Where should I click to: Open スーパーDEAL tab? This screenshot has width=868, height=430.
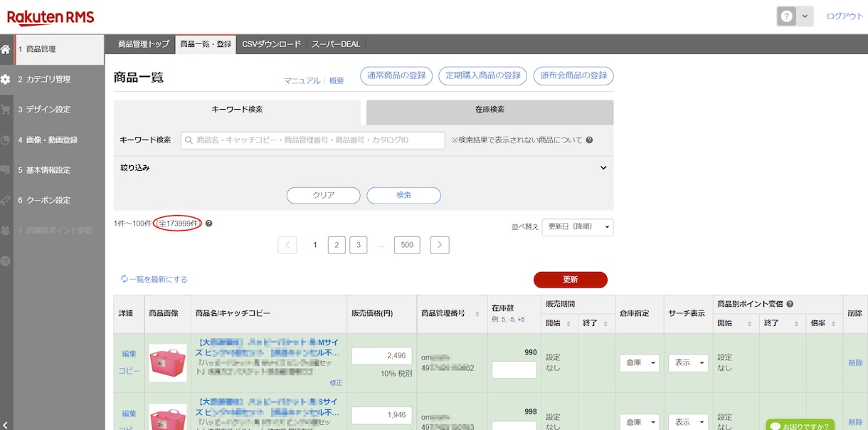[336, 44]
